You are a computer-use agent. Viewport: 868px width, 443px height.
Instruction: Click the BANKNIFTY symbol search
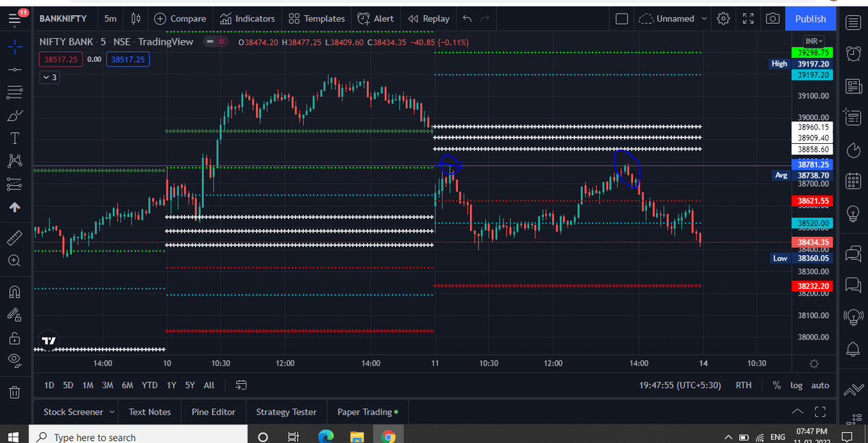coord(63,19)
